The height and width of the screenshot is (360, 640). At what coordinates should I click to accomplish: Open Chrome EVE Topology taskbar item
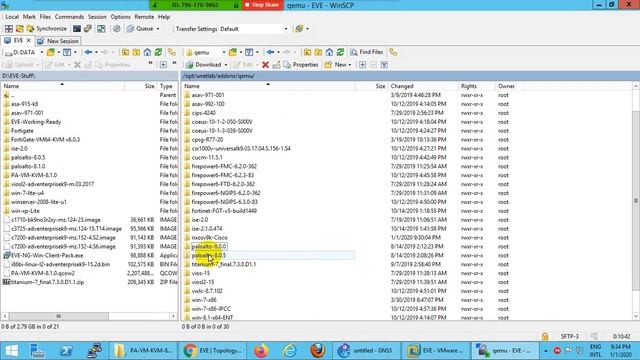[212, 351]
